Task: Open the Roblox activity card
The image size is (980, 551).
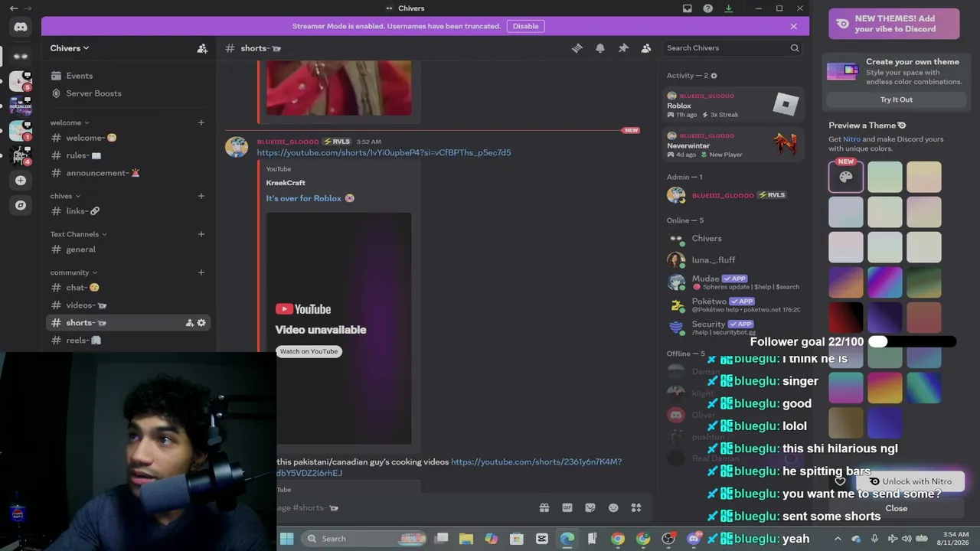Action: pyautogui.click(x=733, y=105)
